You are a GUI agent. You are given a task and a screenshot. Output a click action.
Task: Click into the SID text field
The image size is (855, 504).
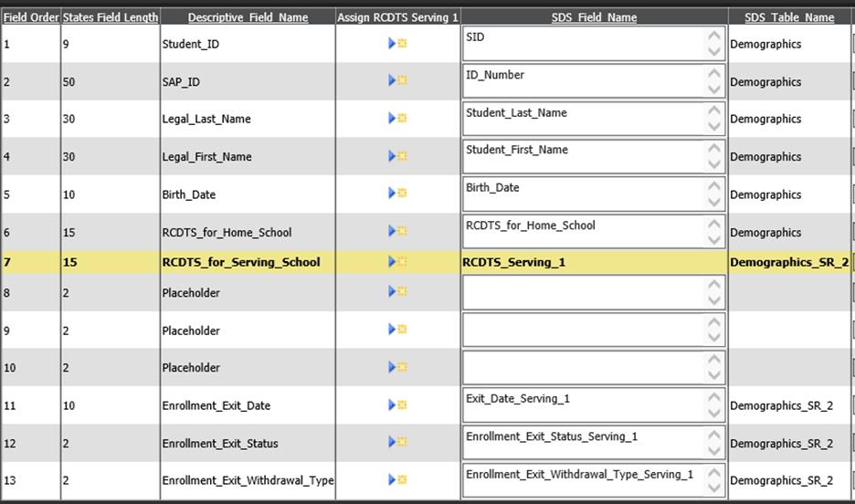(x=583, y=44)
